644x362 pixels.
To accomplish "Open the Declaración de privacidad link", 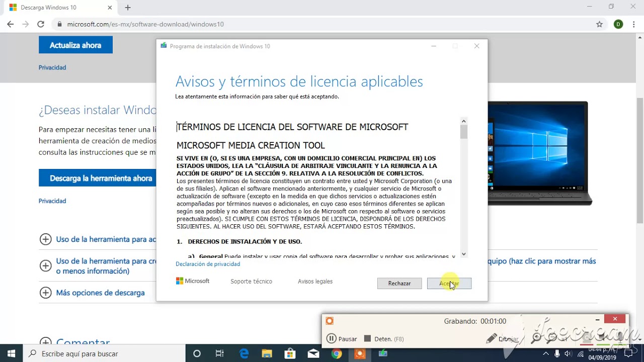I will [208, 264].
